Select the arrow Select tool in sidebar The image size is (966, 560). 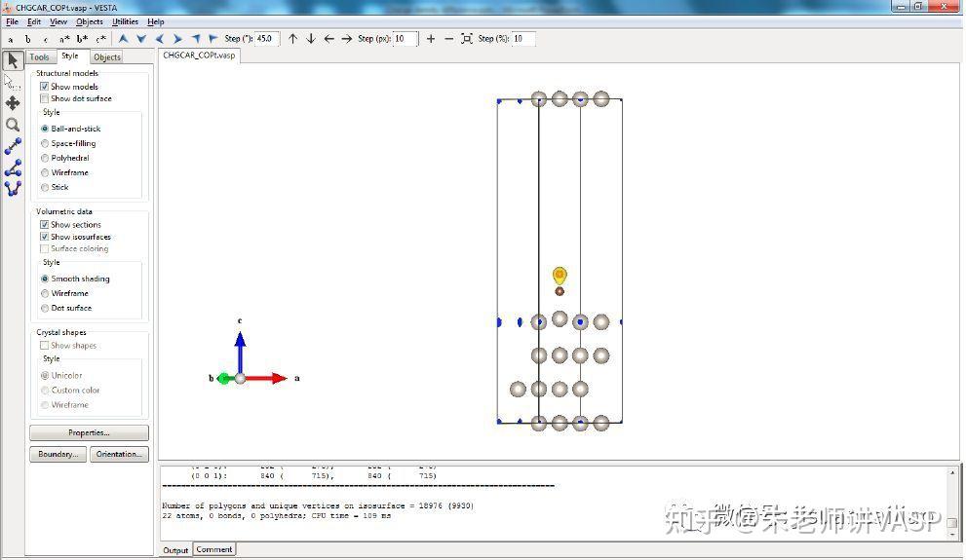click(x=13, y=60)
